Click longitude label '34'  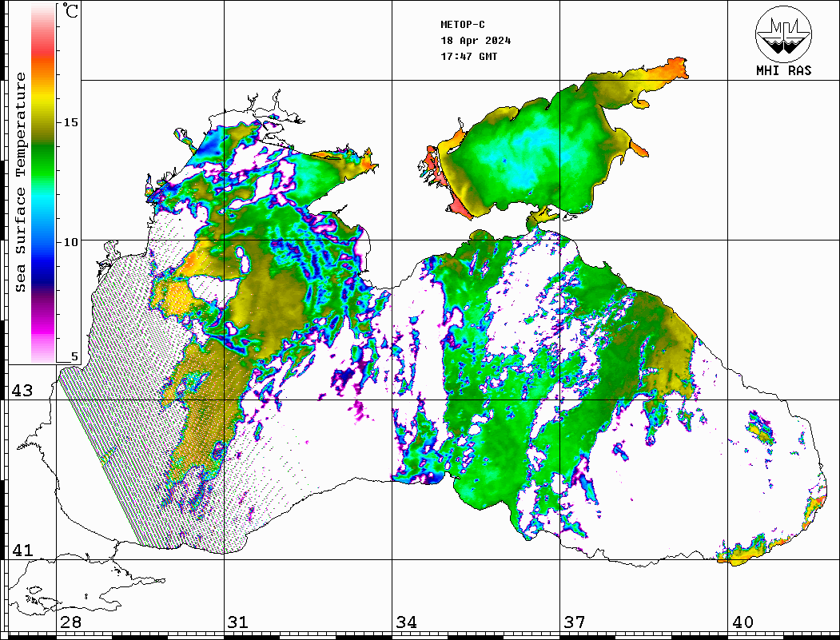click(407, 622)
